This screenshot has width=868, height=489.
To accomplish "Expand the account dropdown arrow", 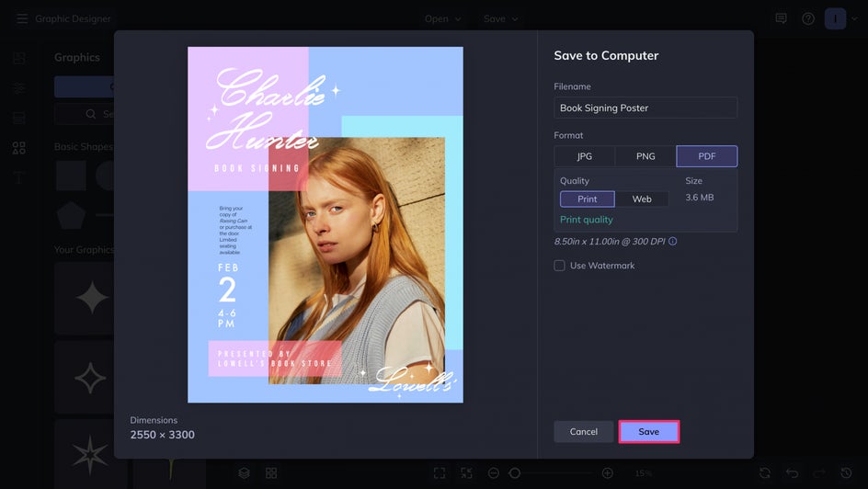I will [x=855, y=18].
